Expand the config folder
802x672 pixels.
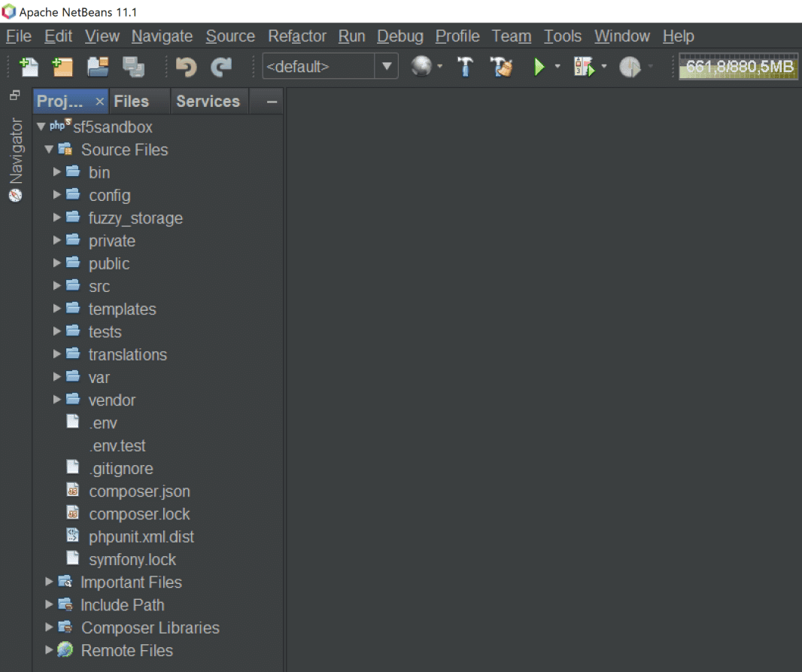pos(56,195)
